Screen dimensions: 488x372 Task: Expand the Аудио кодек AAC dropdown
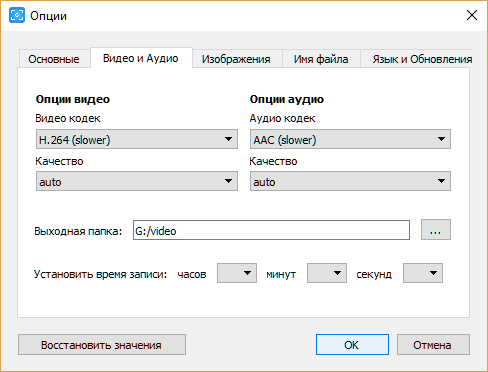(x=350, y=139)
